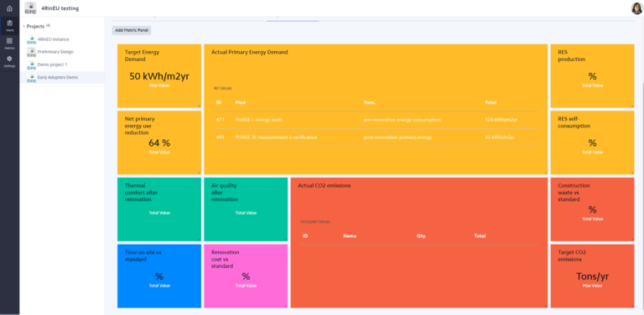This screenshot has width=644, height=315.
Task: Click the Actual Primary Energy Demand heading
Action: pos(249,53)
